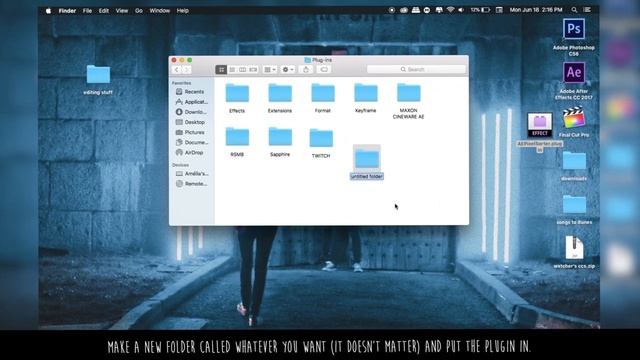Click the untitled folder icon
The height and width of the screenshot is (360, 640).
click(x=367, y=158)
